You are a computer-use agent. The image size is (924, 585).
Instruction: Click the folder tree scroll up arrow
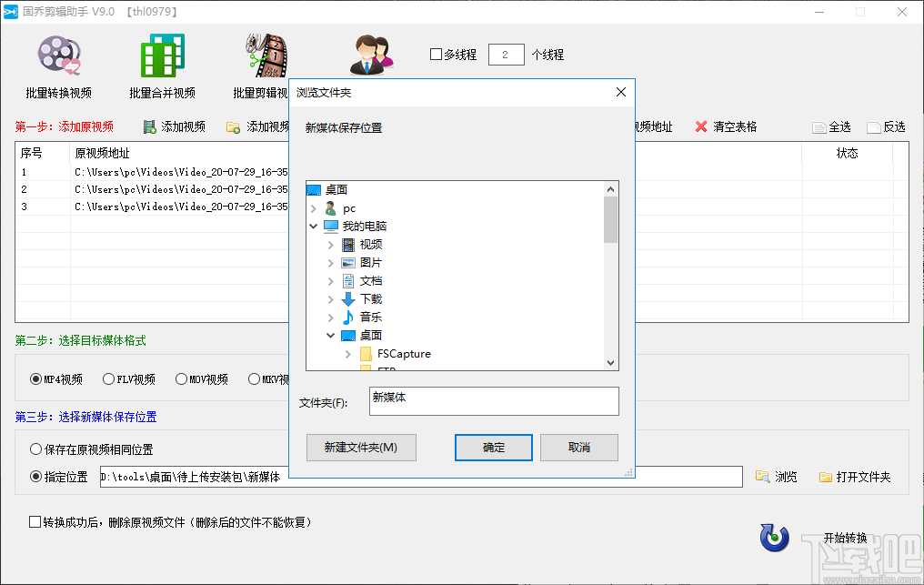pos(610,189)
